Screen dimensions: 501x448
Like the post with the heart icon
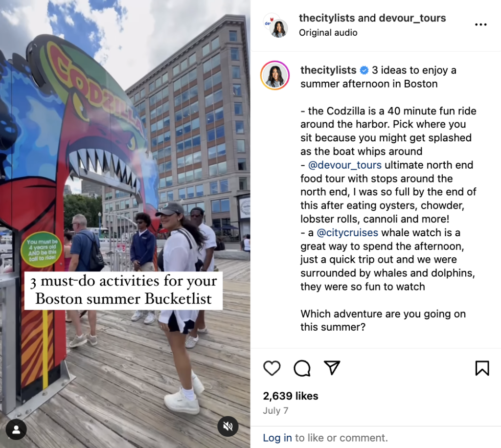pyautogui.click(x=272, y=368)
